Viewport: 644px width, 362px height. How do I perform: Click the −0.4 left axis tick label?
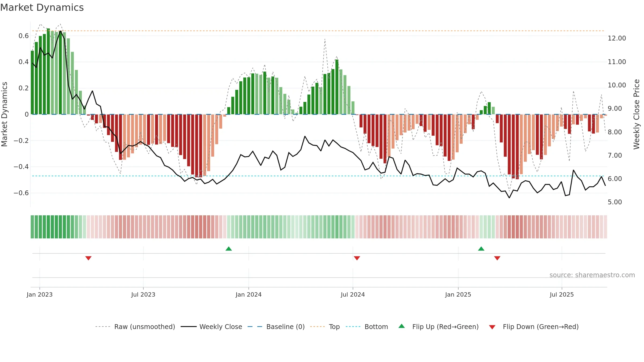pos(21,167)
